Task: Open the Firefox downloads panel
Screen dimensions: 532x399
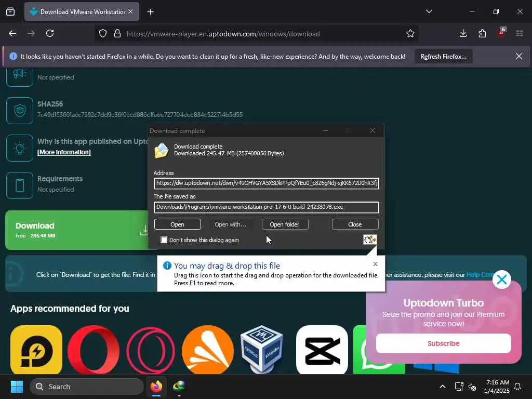Action: point(463,34)
